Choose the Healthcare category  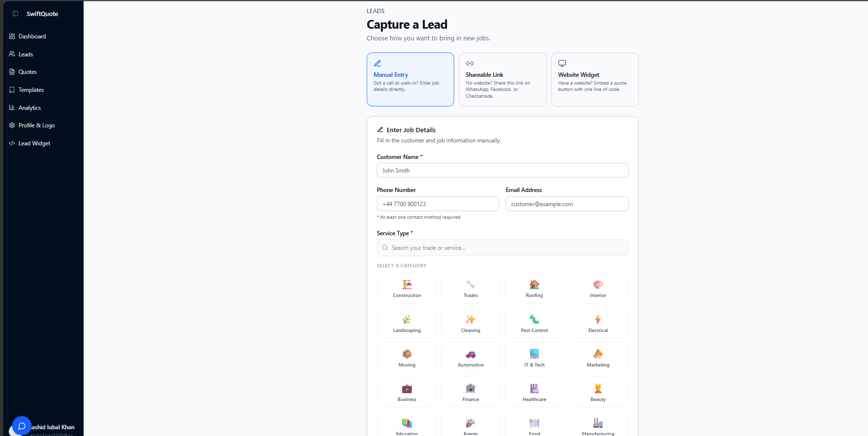[x=534, y=392]
